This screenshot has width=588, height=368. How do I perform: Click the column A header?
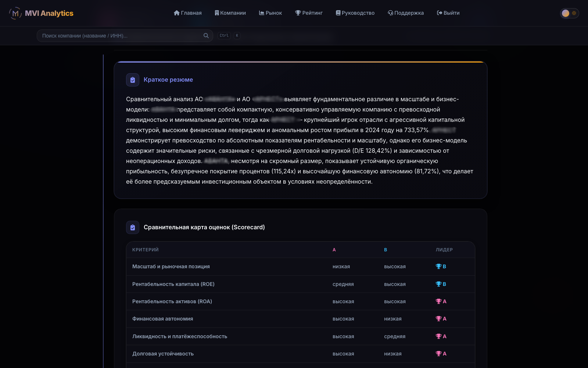pyautogui.click(x=334, y=250)
